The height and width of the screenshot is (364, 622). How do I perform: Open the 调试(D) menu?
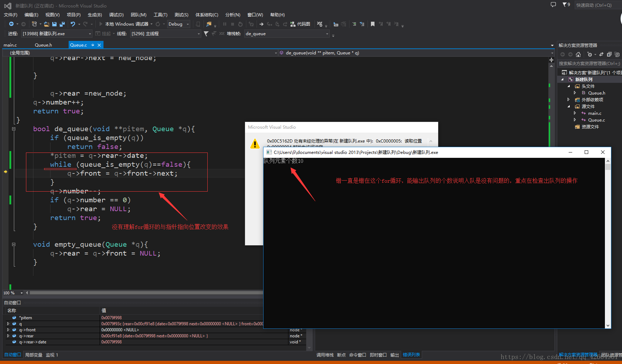coord(116,15)
